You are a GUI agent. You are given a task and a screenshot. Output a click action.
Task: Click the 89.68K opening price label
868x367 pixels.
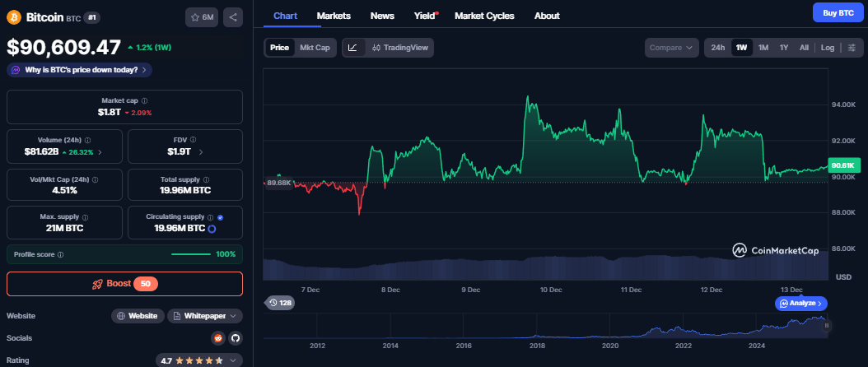tap(279, 183)
